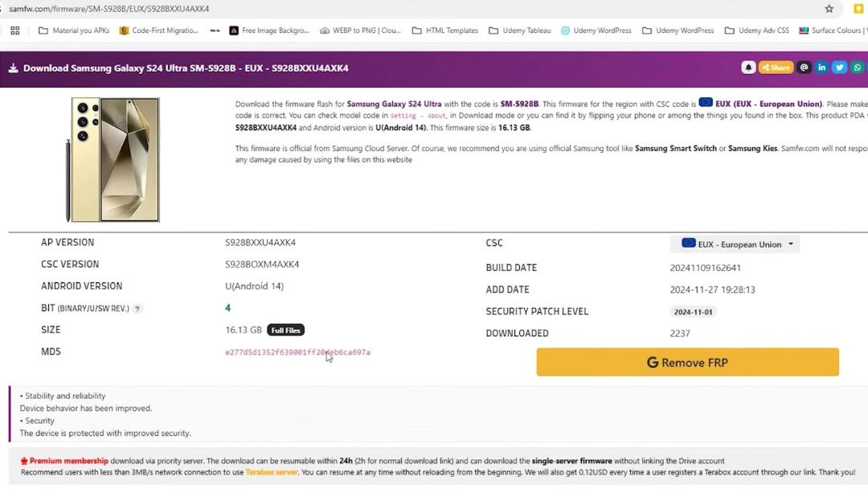The height and width of the screenshot is (489, 868).
Task: Share on LinkedIn icon
Action: tap(821, 68)
